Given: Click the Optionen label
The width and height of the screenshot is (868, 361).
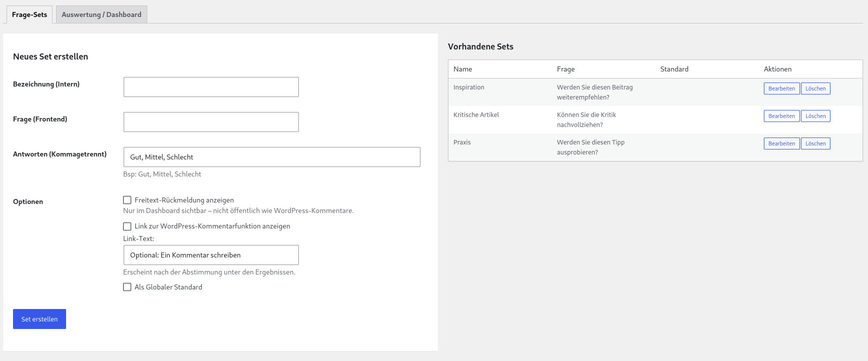Looking at the screenshot, I should pos(28,201).
